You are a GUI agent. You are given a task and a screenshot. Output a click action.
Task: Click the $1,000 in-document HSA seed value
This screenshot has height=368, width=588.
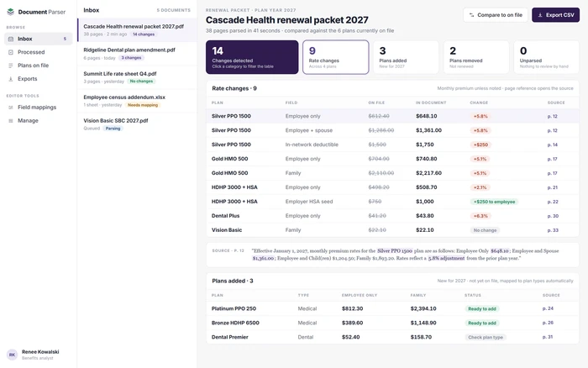pos(425,202)
